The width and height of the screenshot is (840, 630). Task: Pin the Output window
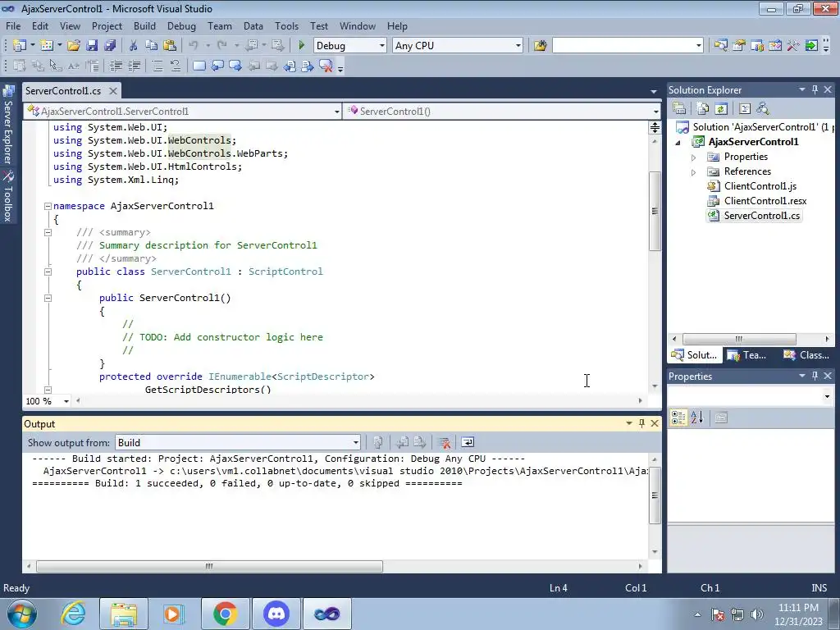click(x=641, y=423)
